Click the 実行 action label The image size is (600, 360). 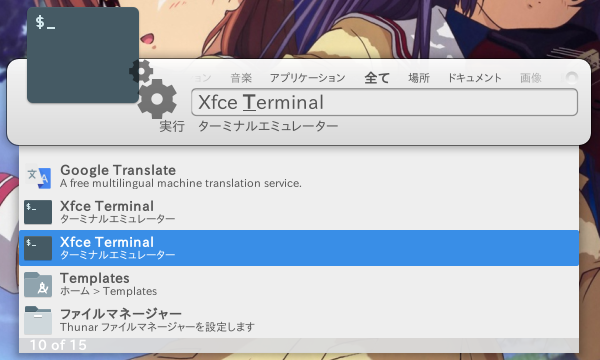pos(172,126)
